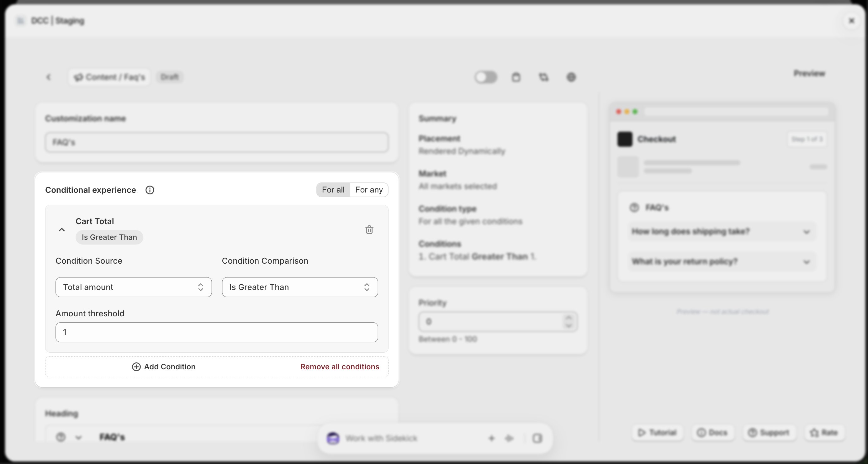Open the Docs button
This screenshot has height=464, width=868.
pyautogui.click(x=712, y=433)
